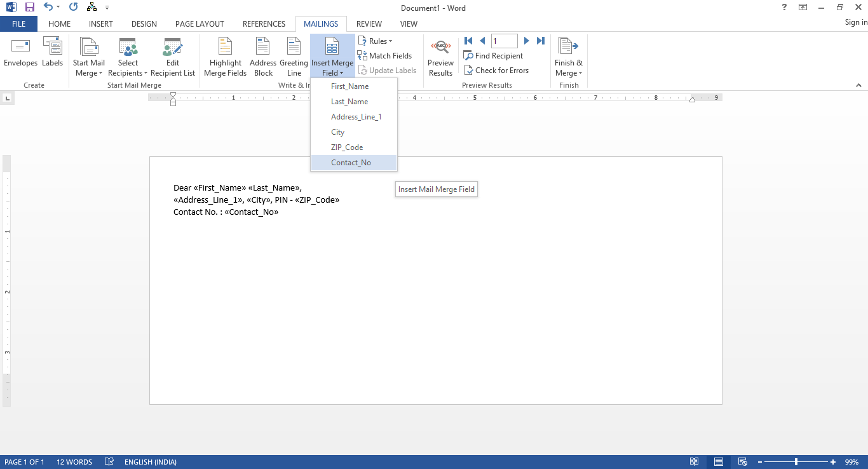Click Update Labels
The width and height of the screenshot is (868, 469).
click(x=387, y=70)
